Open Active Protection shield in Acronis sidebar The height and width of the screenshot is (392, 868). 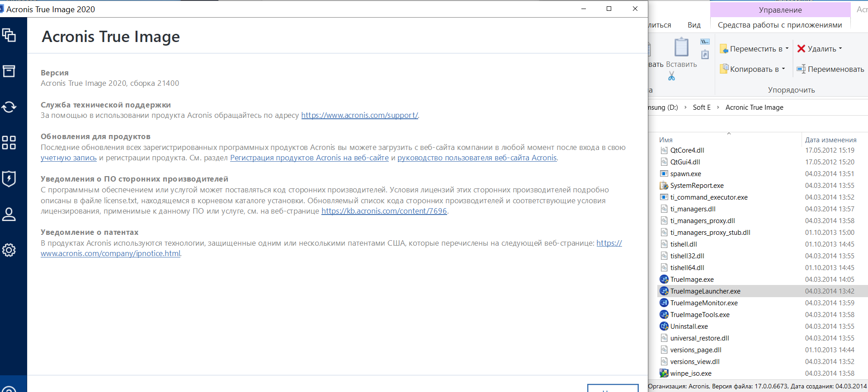point(9,179)
